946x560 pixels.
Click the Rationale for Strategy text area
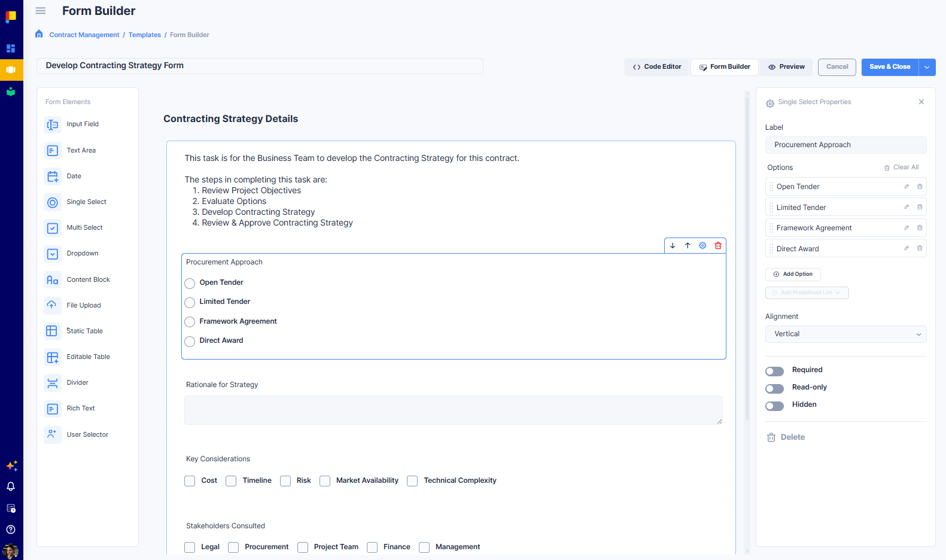point(453,410)
